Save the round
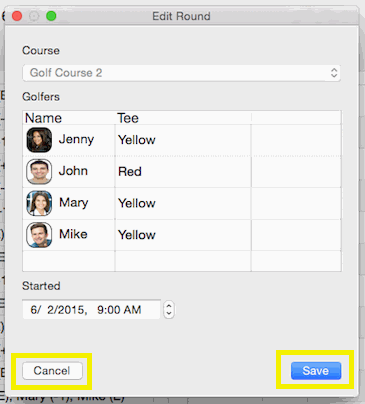The width and height of the screenshot is (365, 404). click(x=316, y=371)
